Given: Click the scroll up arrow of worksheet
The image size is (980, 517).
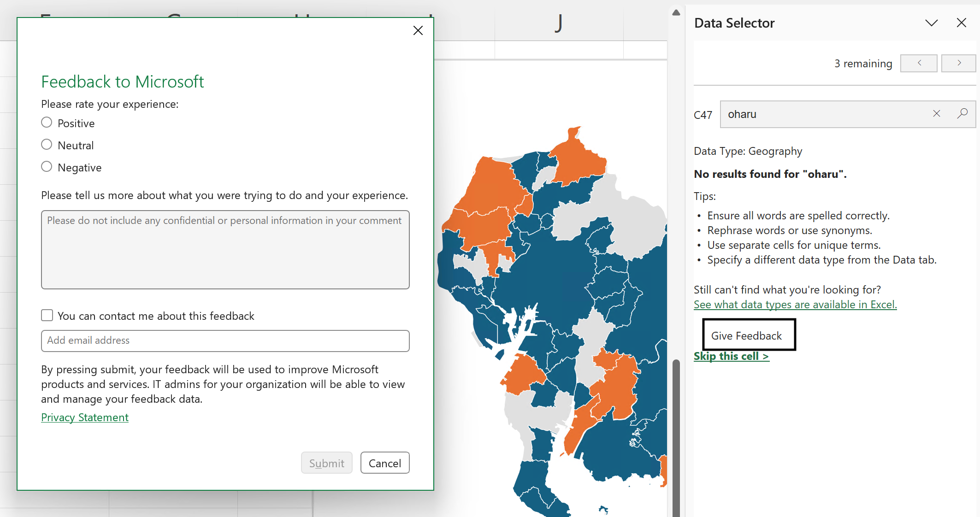Looking at the screenshot, I should click(x=676, y=13).
